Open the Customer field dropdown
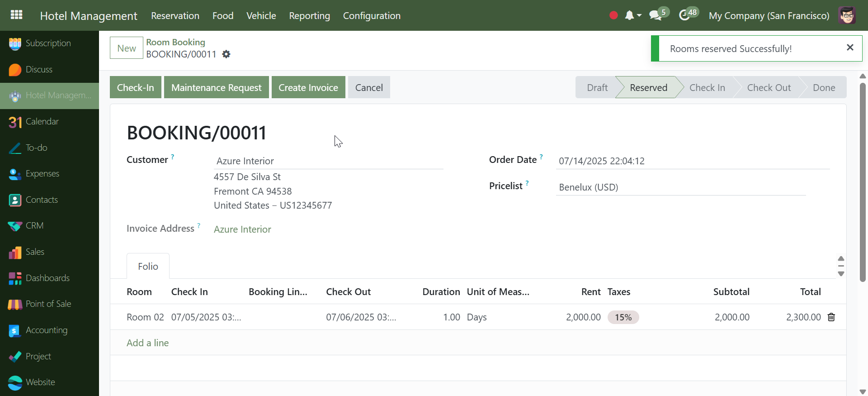The image size is (868, 396). point(328,161)
